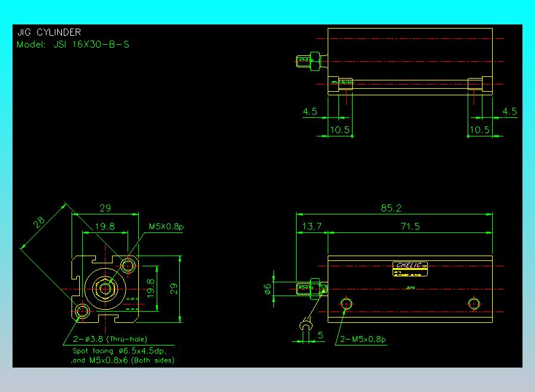Click the "JIG CYLINDER" title text
Viewport: 535px width, 392px height.
(x=49, y=32)
